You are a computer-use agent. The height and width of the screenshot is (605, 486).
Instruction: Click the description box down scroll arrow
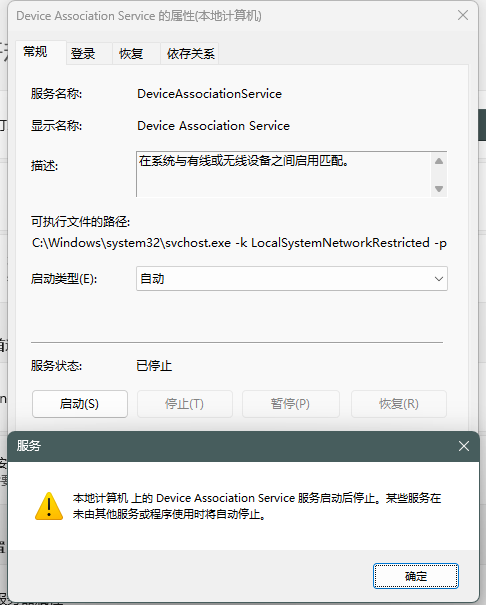tap(439, 189)
